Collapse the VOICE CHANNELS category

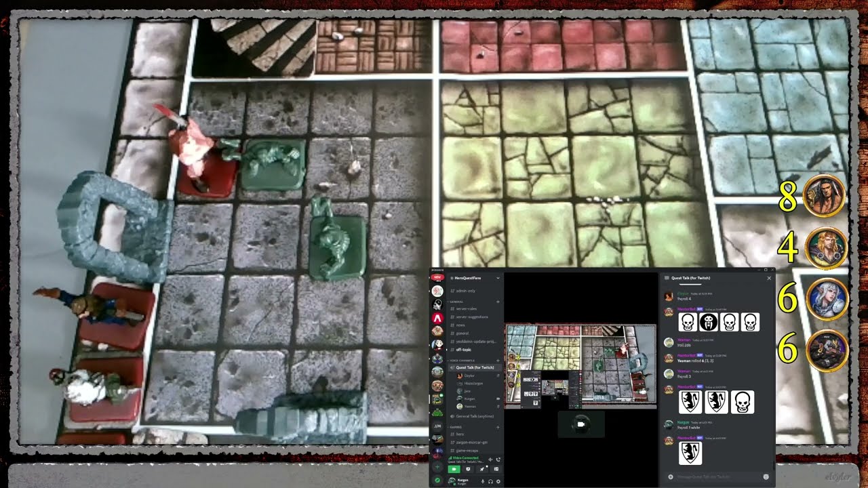coord(461,361)
